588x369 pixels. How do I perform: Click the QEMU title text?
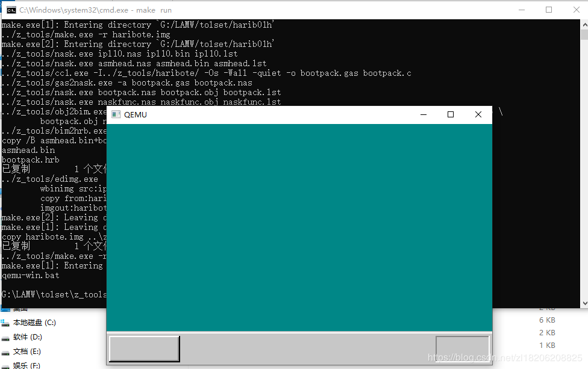[136, 114]
